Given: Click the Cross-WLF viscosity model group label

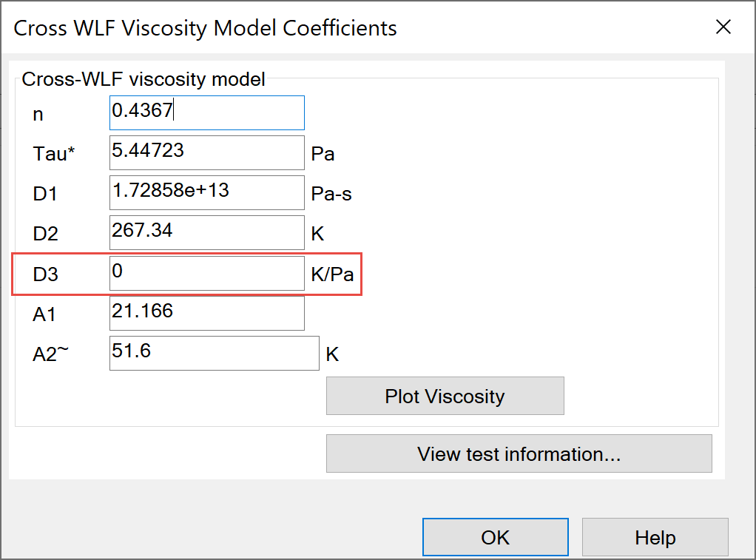Looking at the screenshot, I should pyautogui.click(x=144, y=79).
